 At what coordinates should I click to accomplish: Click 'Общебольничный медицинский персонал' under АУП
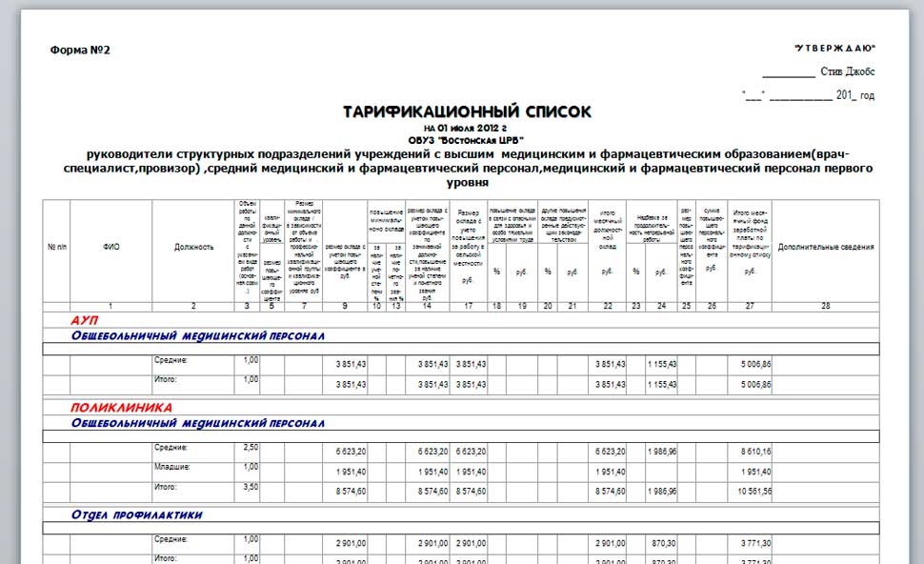[x=198, y=336]
